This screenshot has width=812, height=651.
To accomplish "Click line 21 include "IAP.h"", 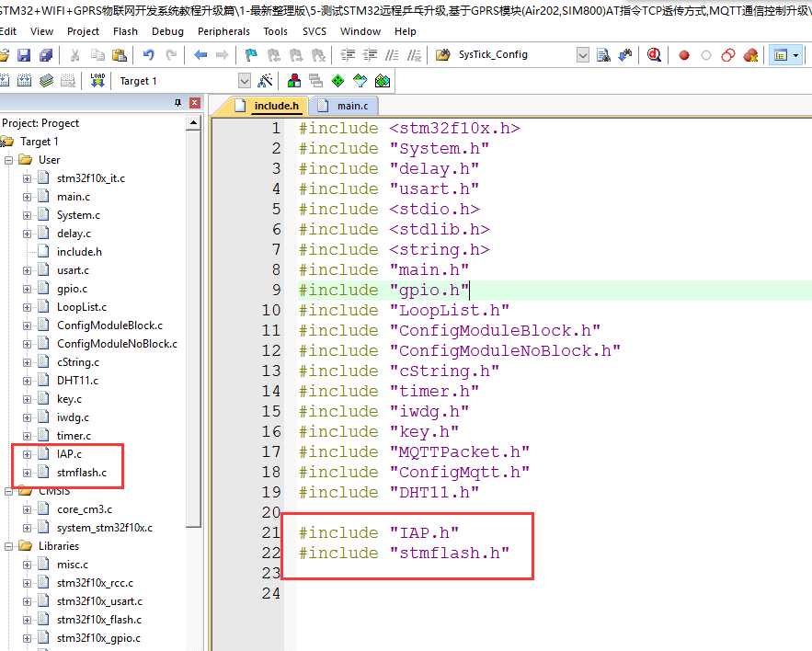I will click(x=379, y=533).
